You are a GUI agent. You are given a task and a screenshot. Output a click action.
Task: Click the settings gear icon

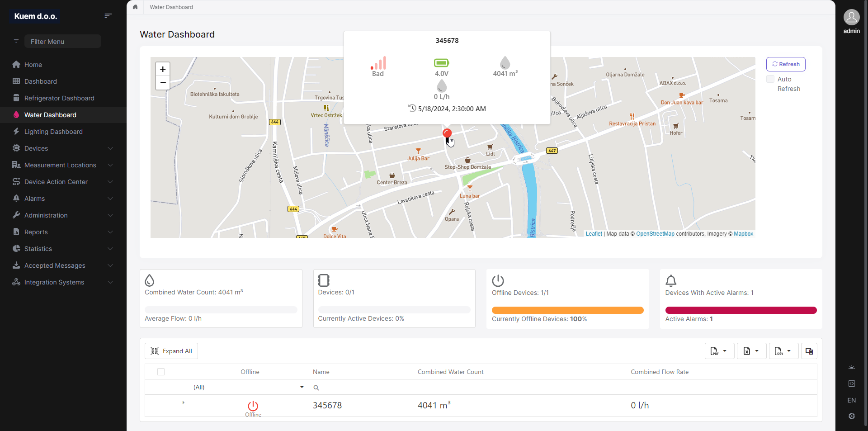(x=852, y=416)
